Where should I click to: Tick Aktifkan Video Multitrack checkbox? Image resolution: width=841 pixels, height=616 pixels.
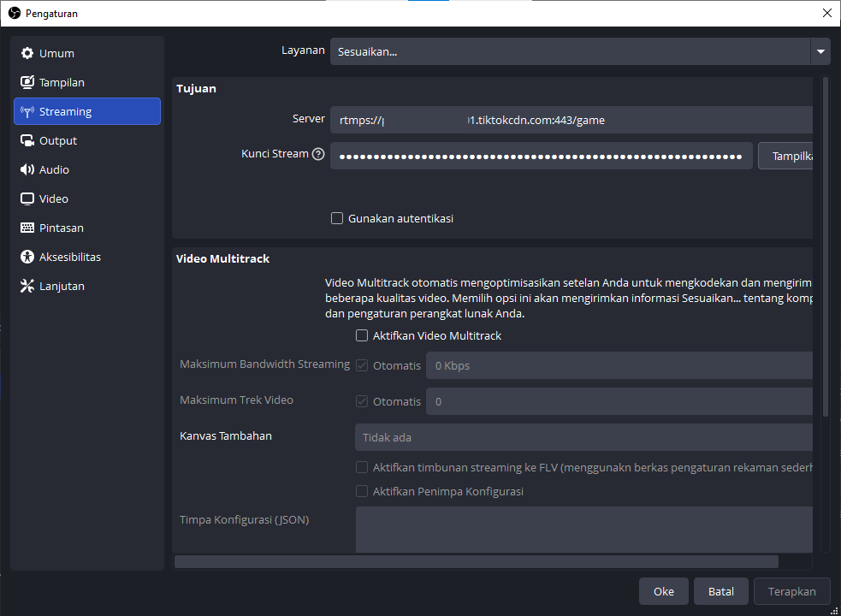coord(362,335)
